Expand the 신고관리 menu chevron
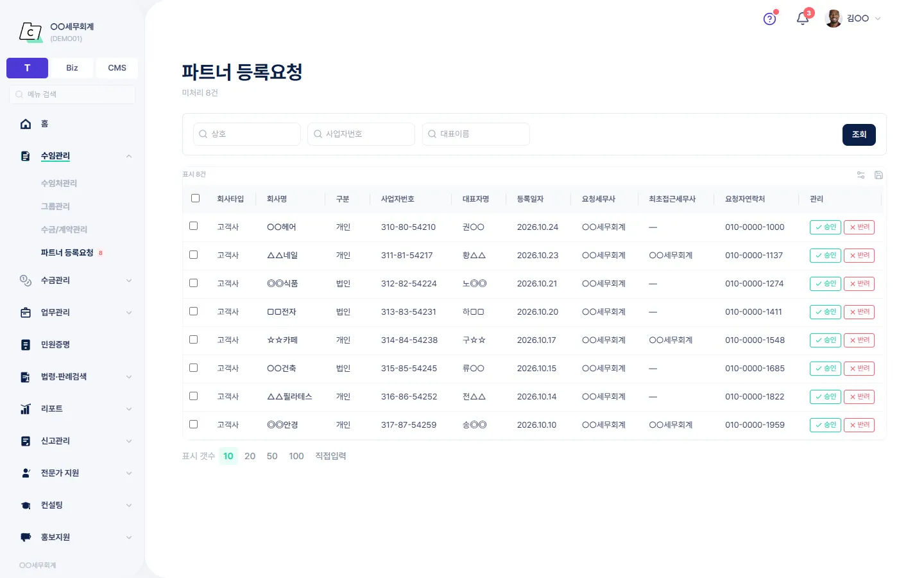Screen dimensions: 924x578 129,441
